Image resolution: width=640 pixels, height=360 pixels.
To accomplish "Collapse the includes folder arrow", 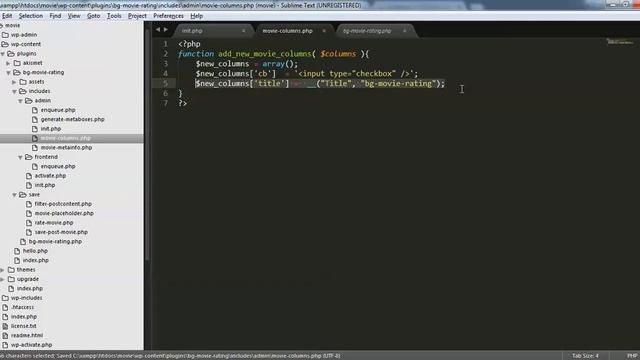I will pyautogui.click(x=14, y=91).
